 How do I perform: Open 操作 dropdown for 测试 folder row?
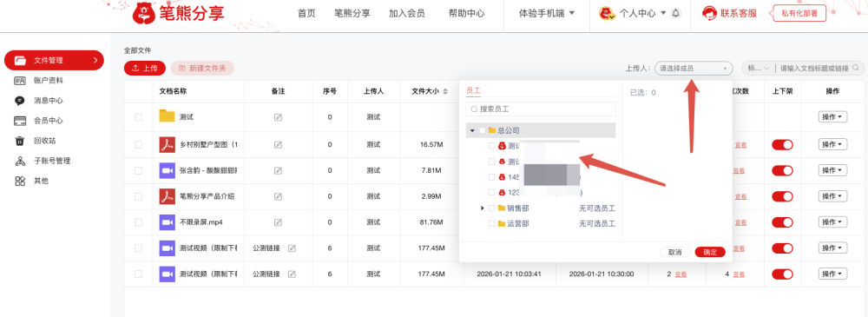[x=832, y=117]
